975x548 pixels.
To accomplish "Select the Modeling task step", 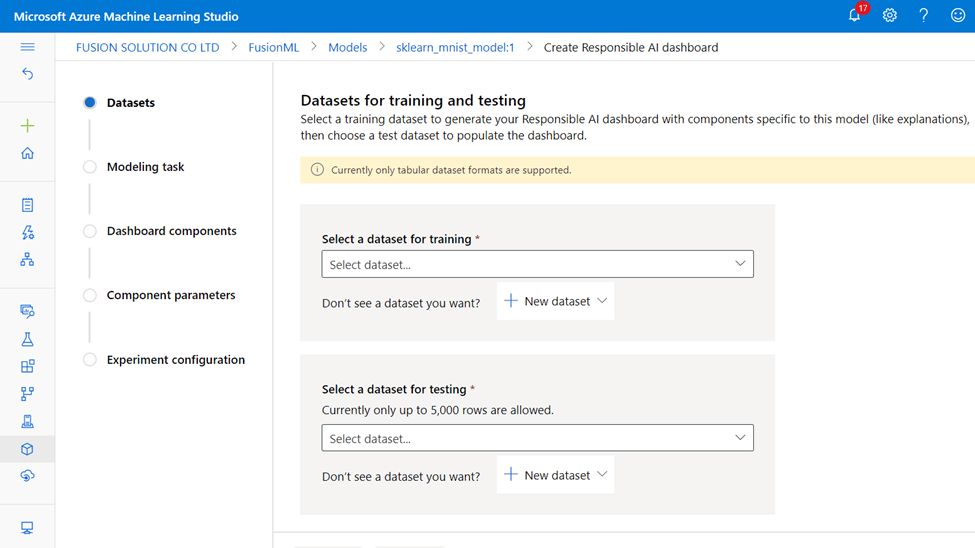I will (x=134, y=167).
